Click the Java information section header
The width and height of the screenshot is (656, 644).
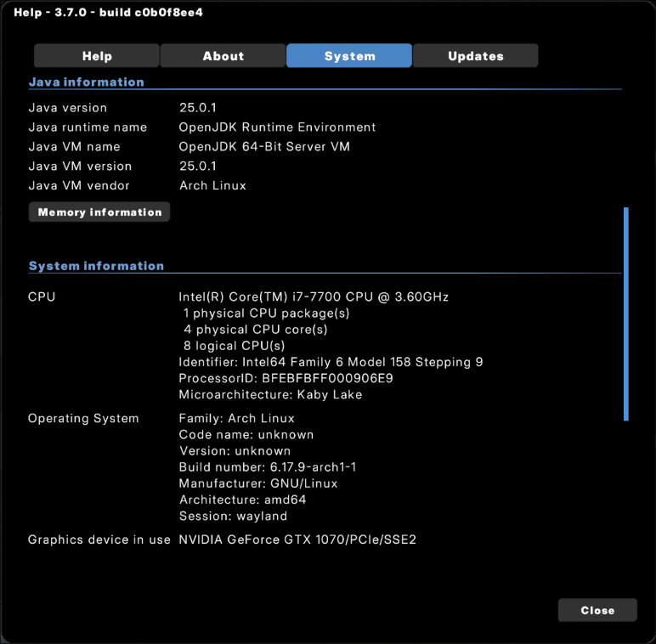coord(86,82)
